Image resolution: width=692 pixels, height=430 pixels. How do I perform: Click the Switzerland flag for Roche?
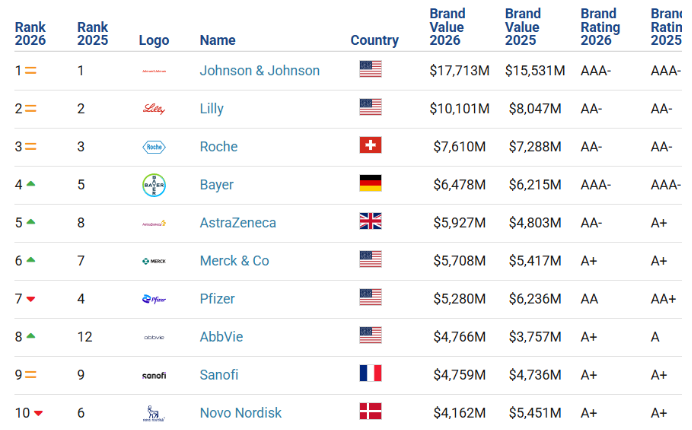(370, 145)
